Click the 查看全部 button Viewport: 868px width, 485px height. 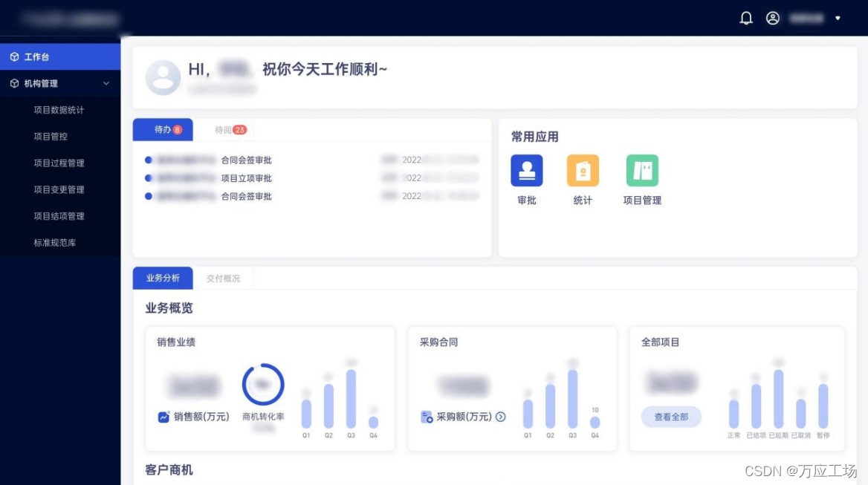[671, 417]
